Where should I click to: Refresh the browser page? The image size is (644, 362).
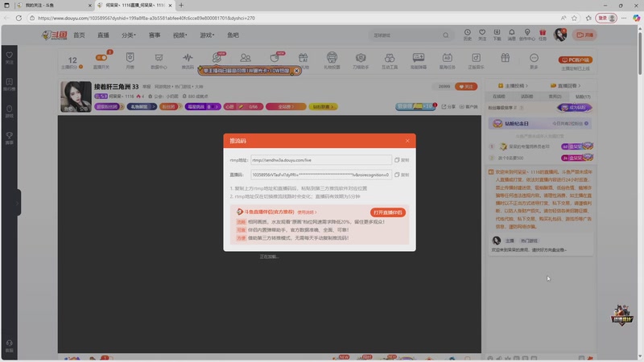click(19, 18)
